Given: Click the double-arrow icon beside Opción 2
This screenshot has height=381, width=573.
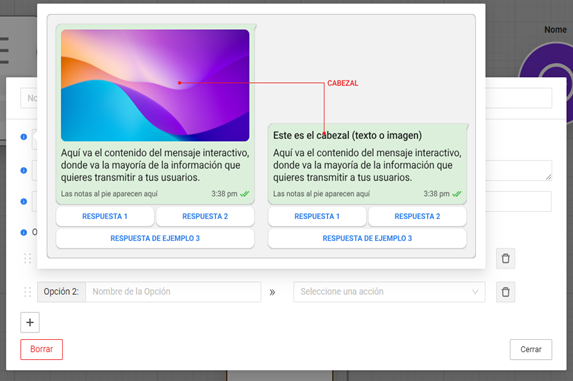Looking at the screenshot, I should point(272,292).
